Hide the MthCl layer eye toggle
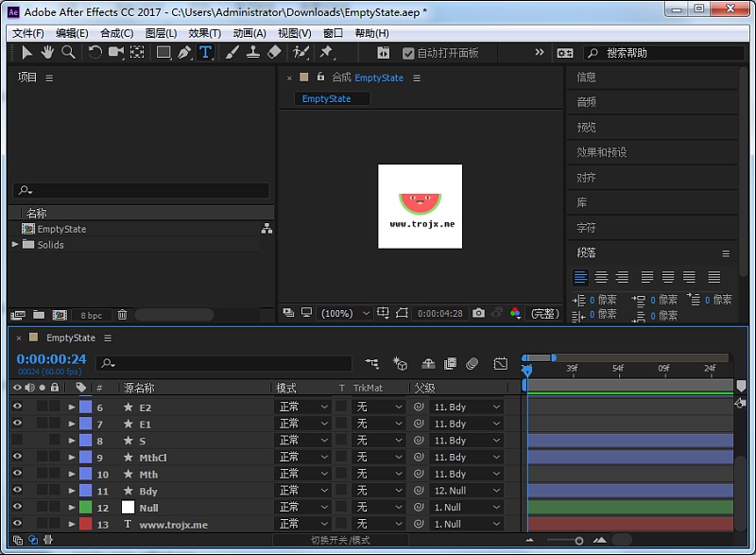The image size is (756, 555). [x=17, y=457]
